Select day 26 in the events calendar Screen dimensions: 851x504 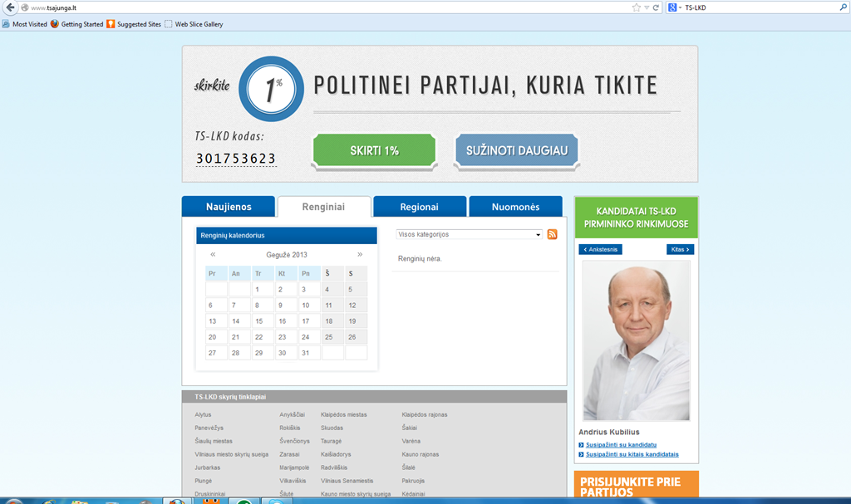click(356, 337)
